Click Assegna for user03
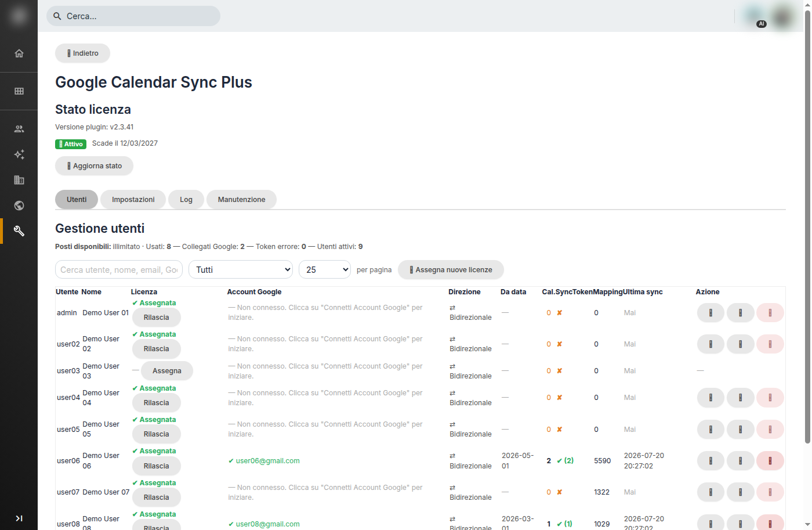This screenshot has width=812, height=530. pos(167,371)
